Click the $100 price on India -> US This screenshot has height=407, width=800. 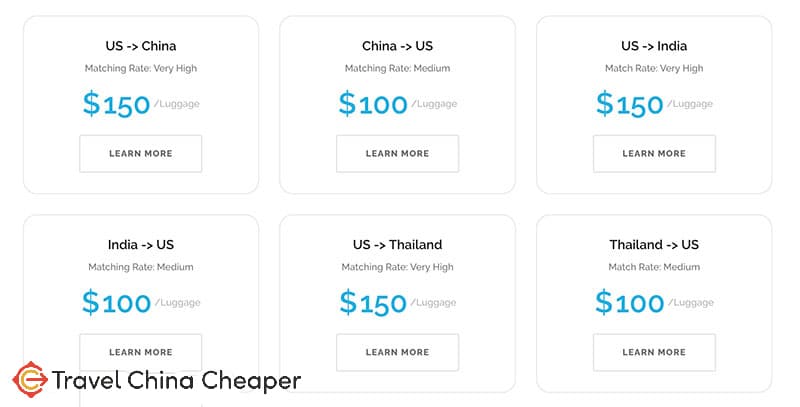click(x=116, y=302)
